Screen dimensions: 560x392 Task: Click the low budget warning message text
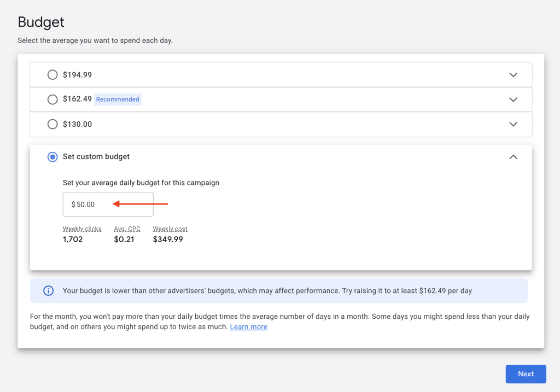coord(267,291)
